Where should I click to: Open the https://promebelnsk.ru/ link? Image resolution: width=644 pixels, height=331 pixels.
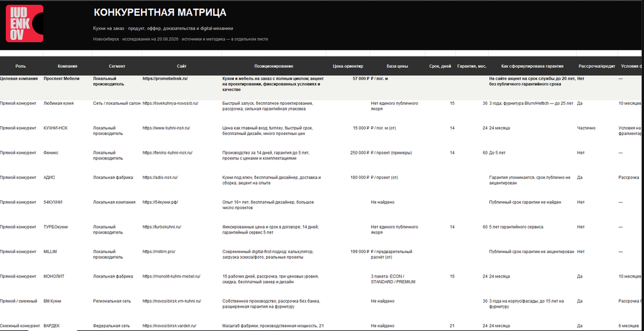(165, 79)
